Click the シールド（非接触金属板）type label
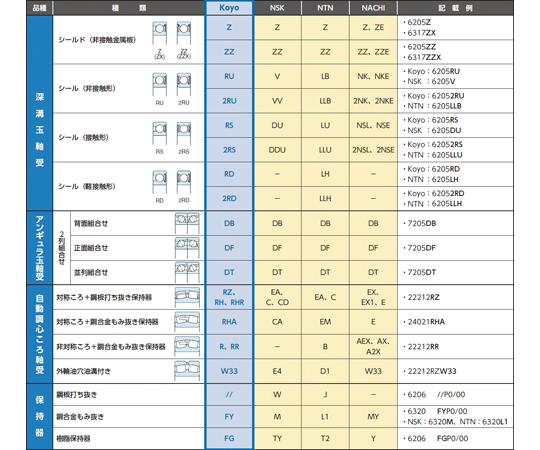 [97, 40]
